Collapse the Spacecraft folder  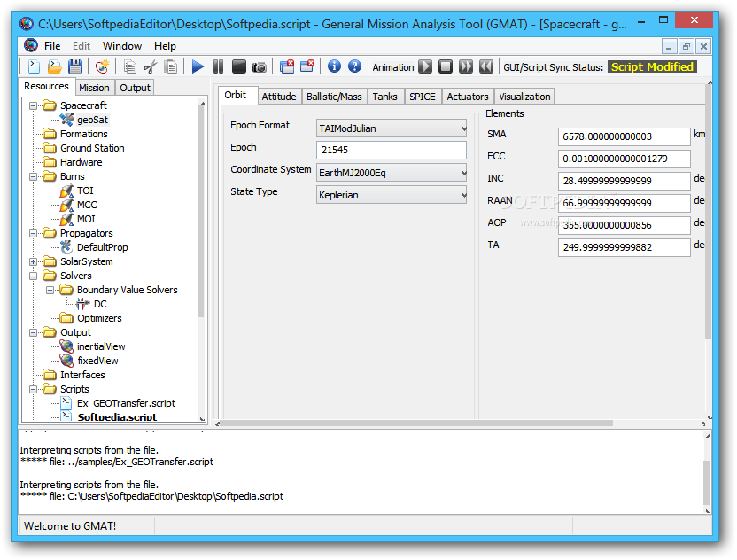point(34,105)
